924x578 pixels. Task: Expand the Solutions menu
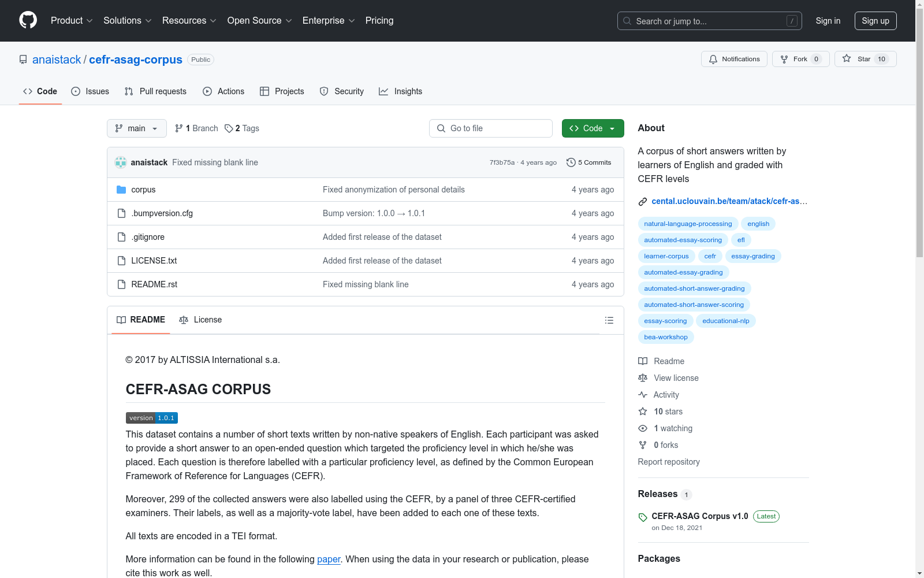(128, 21)
